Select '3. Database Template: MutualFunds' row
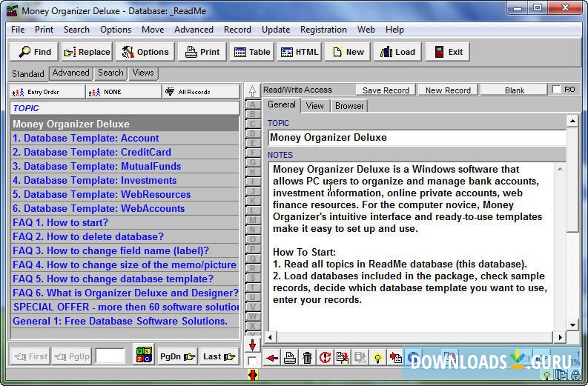Viewport: 588px width, 386px height. coord(125,166)
